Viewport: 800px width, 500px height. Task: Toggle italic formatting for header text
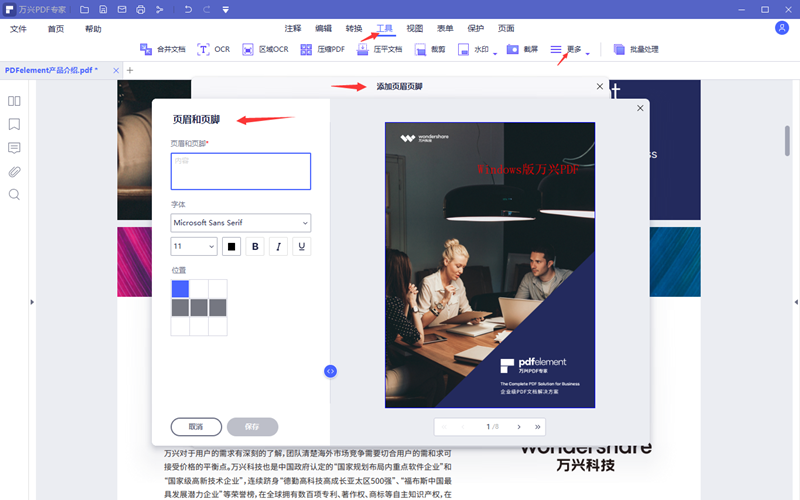point(278,246)
